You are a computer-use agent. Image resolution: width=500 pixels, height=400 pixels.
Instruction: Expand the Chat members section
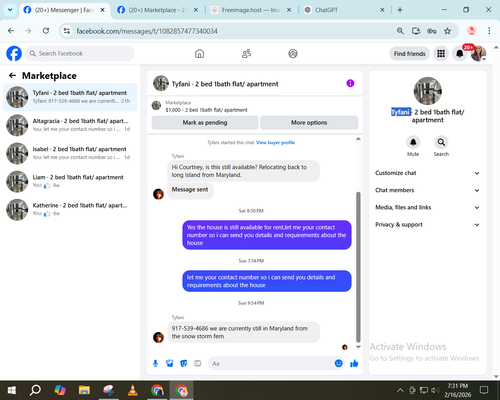427,190
